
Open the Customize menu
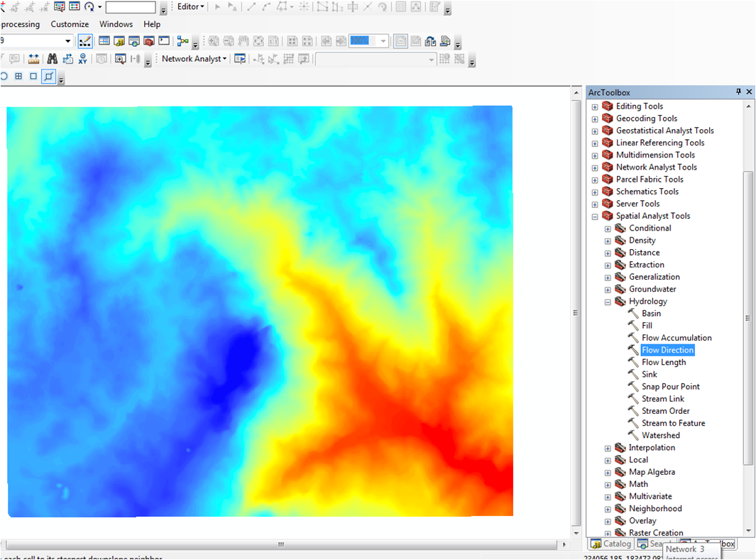(x=70, y=23)
